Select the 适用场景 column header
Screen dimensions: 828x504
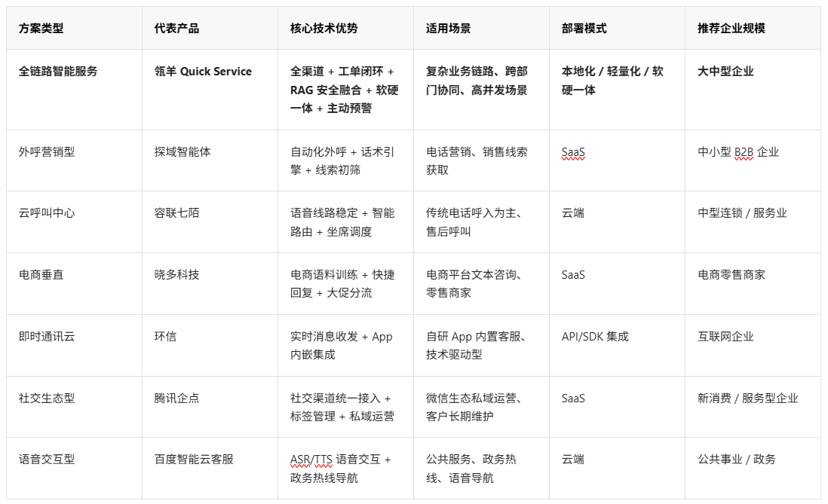[x=481, y=28]
